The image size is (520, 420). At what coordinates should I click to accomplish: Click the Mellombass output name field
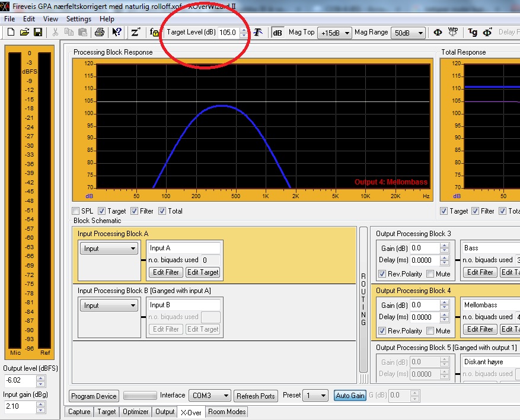[491, 305]
